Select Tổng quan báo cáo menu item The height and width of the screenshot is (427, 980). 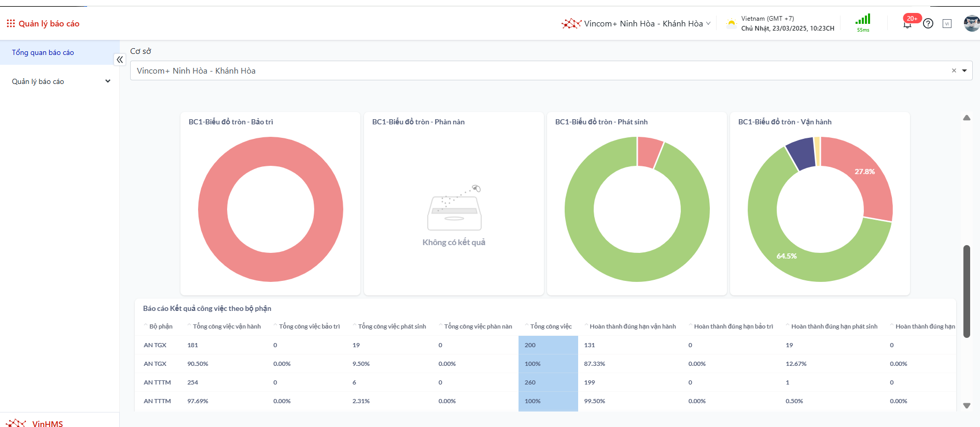(x=43, y=52)
